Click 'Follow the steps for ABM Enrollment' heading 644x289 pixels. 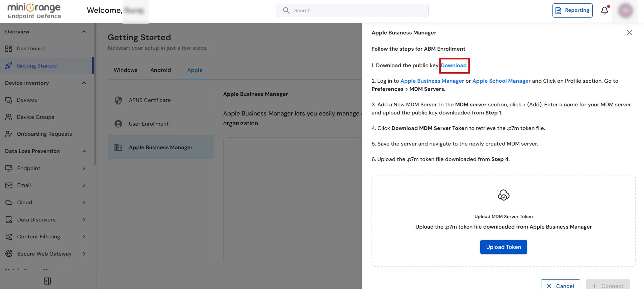point(418,49)
